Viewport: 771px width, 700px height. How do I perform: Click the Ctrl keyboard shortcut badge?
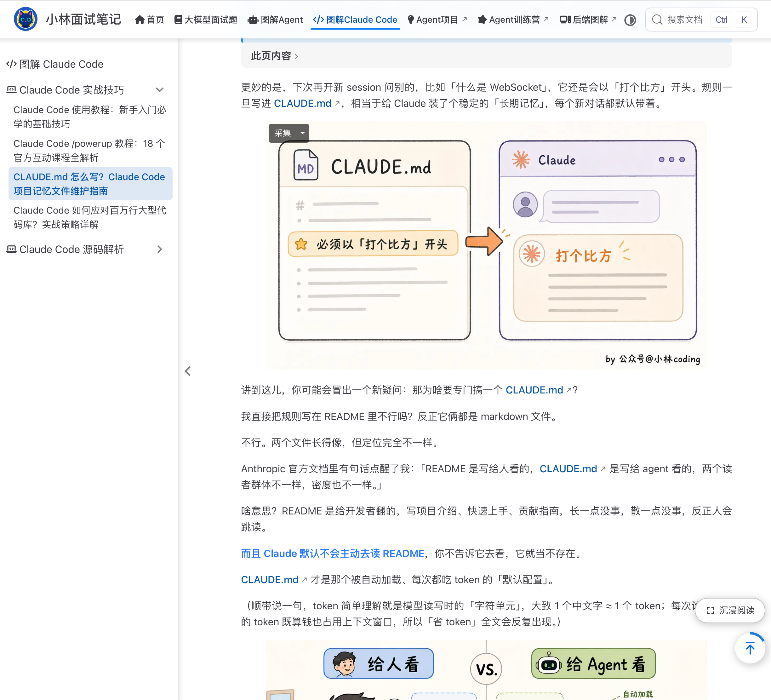point(721,20)
